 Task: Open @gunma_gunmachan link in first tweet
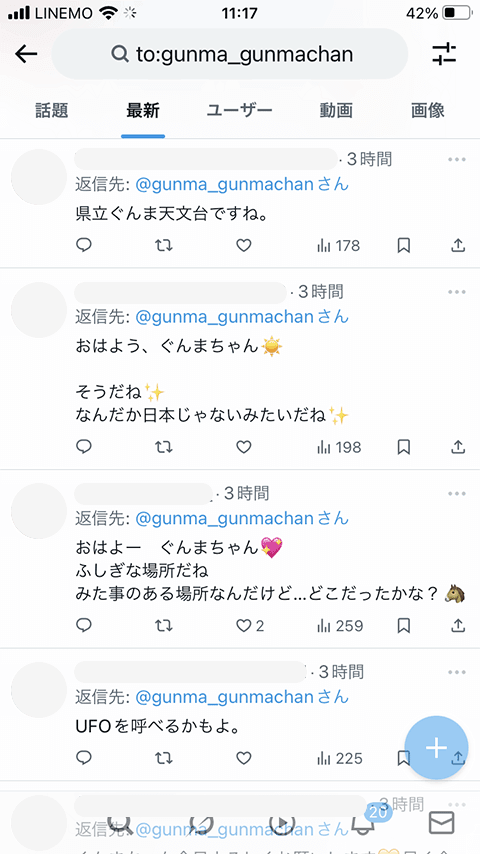pos(224,185)
